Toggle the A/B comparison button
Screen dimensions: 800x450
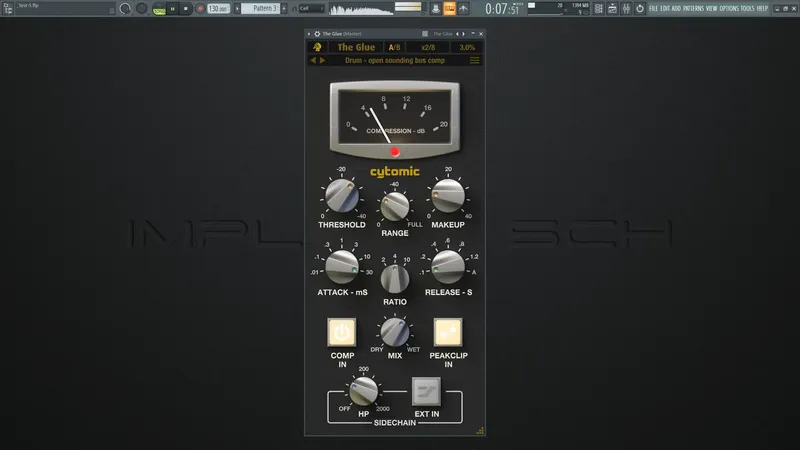(x=394, y=47)
